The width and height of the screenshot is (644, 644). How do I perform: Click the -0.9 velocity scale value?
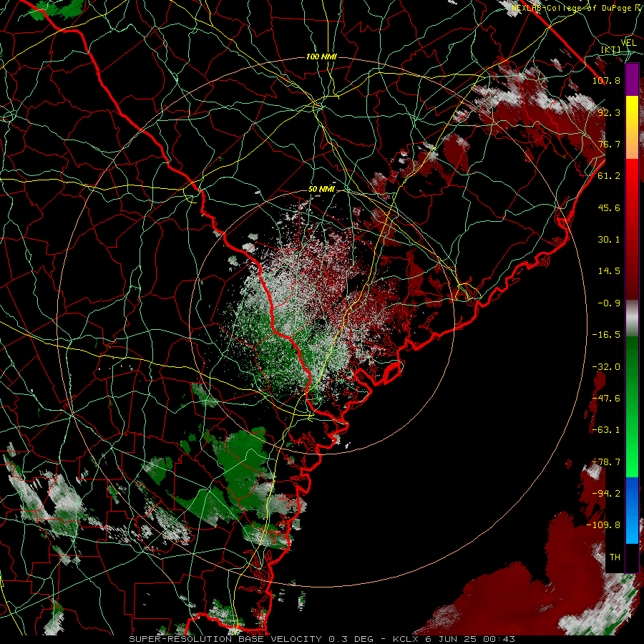click(x=609, y=303)
